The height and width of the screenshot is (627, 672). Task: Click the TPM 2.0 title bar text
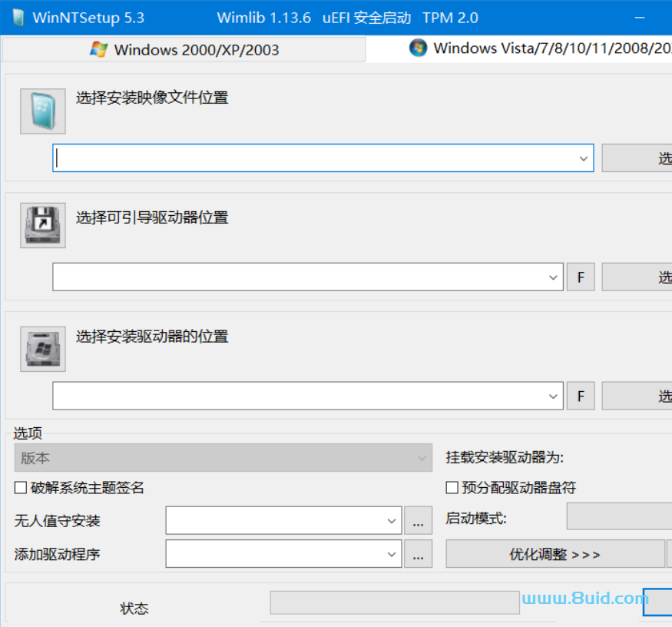[x=450, y=18]
